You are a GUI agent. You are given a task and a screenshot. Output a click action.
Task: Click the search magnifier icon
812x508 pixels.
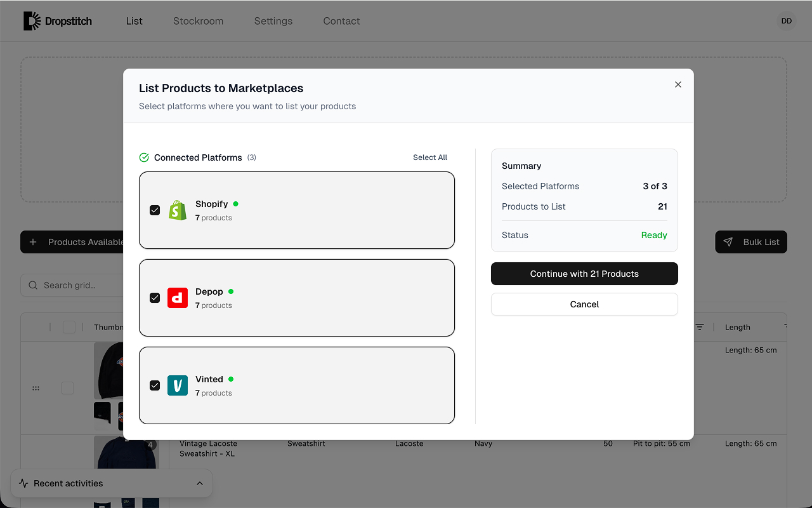[33, 285]
